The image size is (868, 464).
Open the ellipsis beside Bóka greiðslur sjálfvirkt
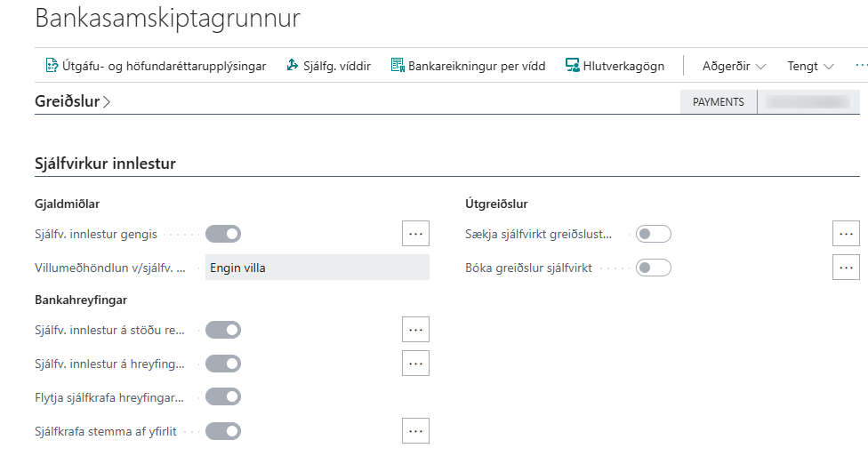(846, 267)
